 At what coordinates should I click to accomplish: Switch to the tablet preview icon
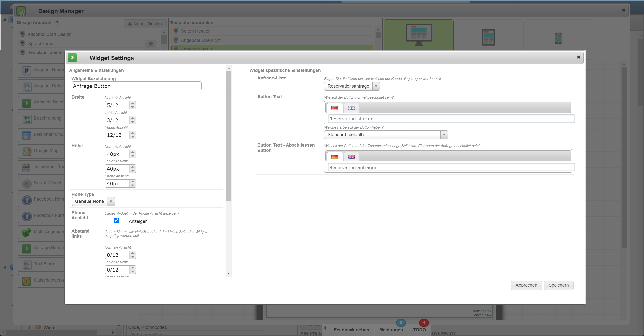click(488, 37)
